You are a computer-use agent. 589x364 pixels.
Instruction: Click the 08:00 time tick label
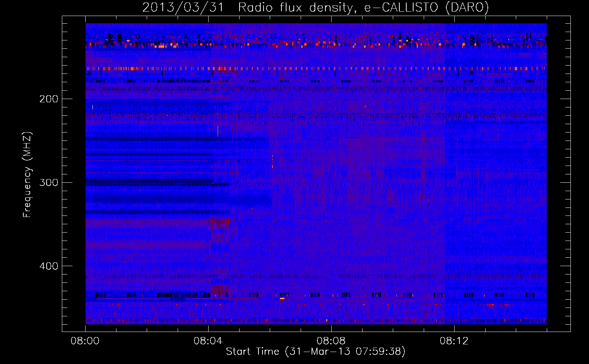[85, 341]
